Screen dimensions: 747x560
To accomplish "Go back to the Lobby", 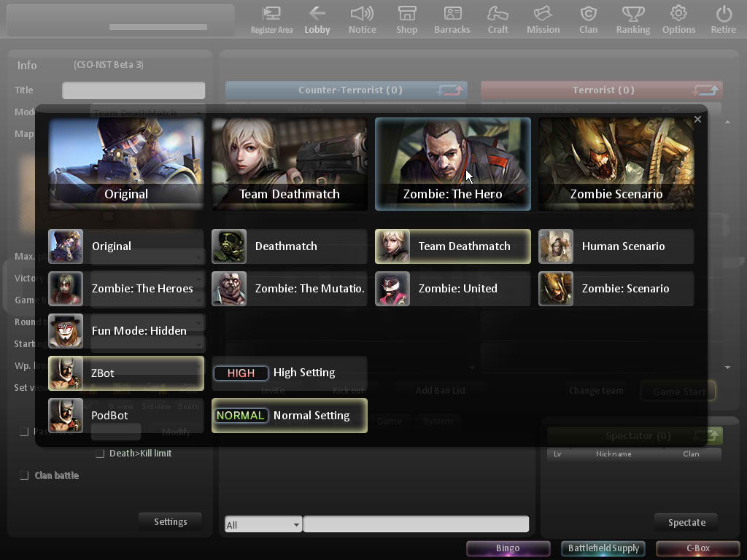I will [x=317, y=20].
